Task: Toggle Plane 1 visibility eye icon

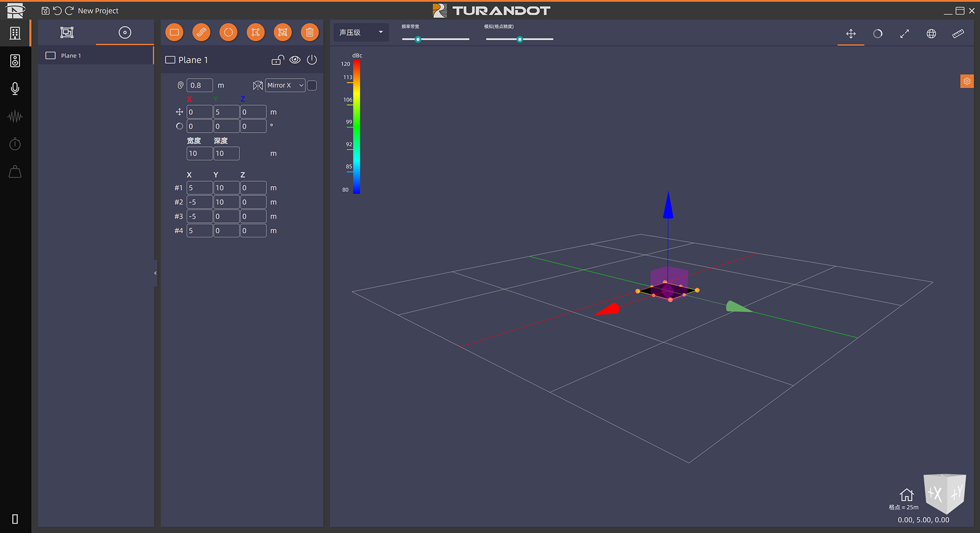Action: pos(295,60)
